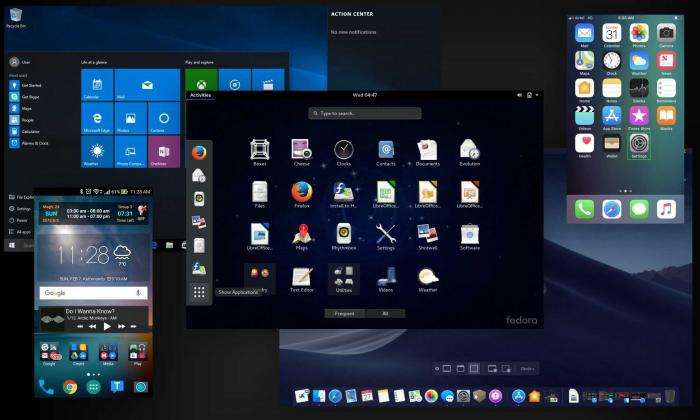Launch Rhythmbox from the GNOME applications
This screenshot has height=420, width=700.
(x=343, y=234)
